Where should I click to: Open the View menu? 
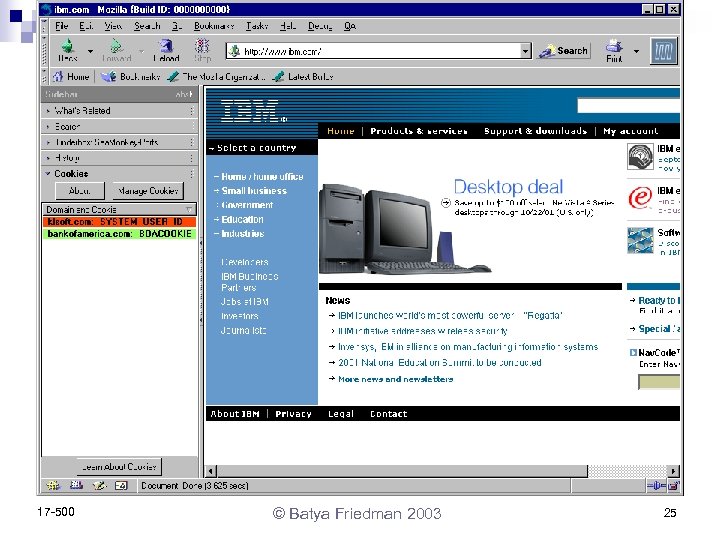pos(112,26)
